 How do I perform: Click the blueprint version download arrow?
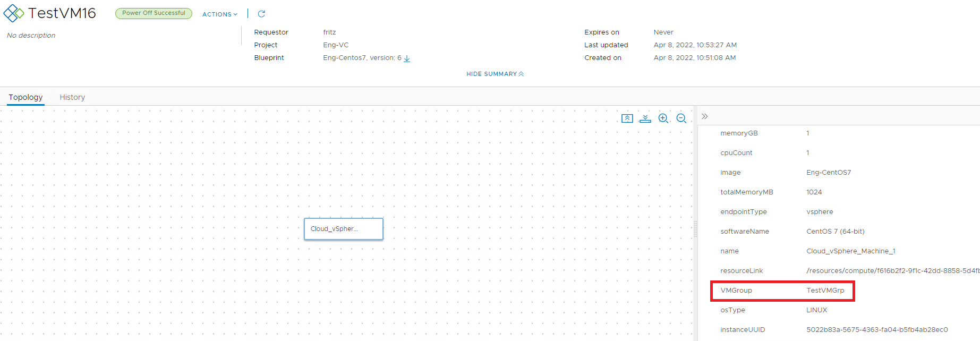click(407, 58)
